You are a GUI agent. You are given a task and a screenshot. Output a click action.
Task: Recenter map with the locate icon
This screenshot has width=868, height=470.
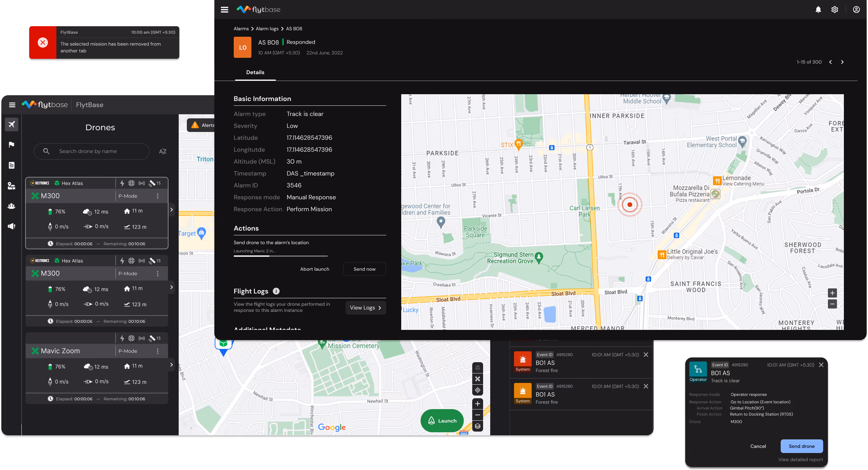478,390
